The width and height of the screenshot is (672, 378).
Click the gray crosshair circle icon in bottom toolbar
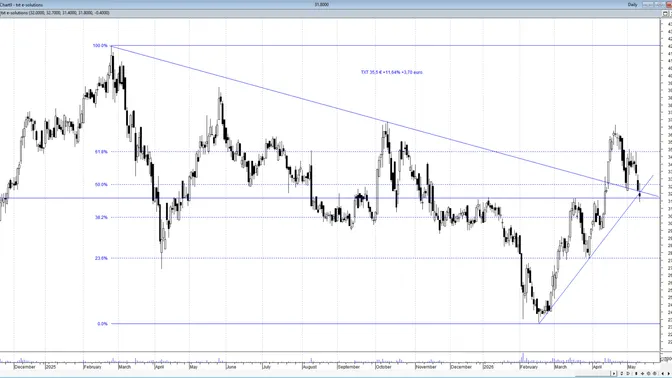coord(654,374)
